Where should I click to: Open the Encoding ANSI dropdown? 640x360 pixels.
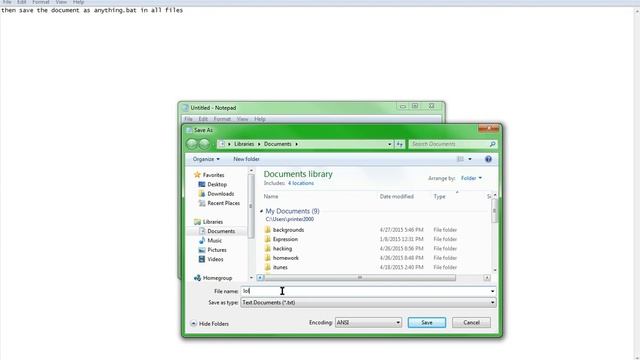[368, 322]
